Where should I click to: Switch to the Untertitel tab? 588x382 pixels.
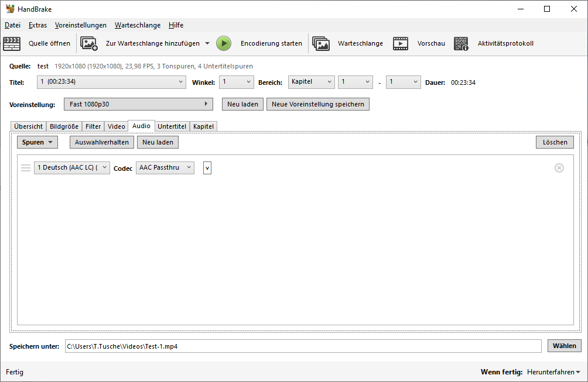[x=172, y=126]
